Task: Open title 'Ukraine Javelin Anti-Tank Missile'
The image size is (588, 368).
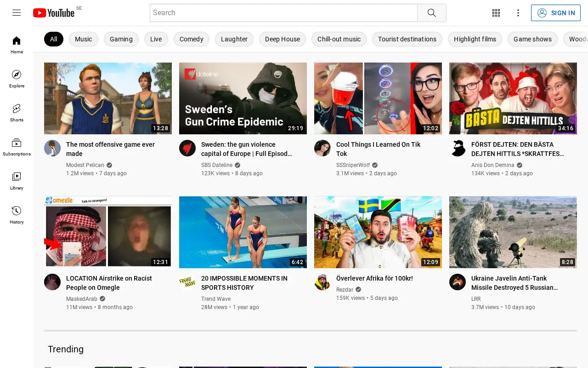Action: (x=515, y=283)
